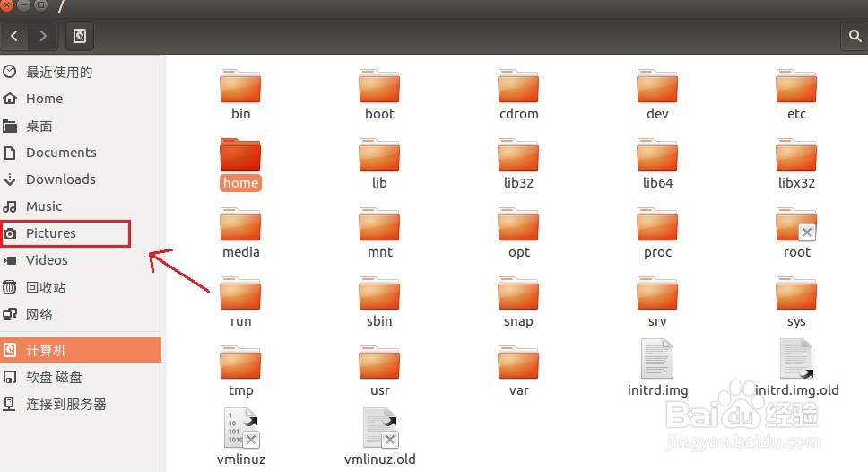The height and width of the screenshot is (472, 868).
Task: Select the mnt folder icon
Action: pyautogui.click(x=379, y=224)
